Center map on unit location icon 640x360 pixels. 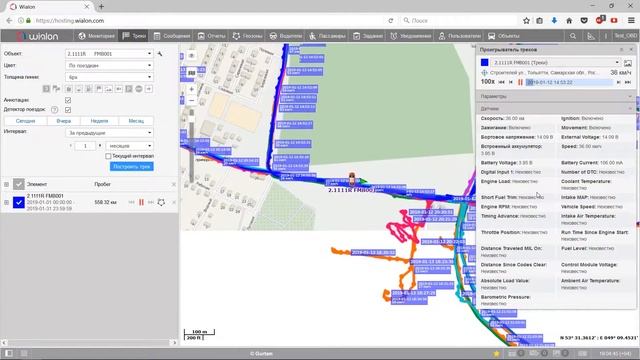click(x=484, y=73)
